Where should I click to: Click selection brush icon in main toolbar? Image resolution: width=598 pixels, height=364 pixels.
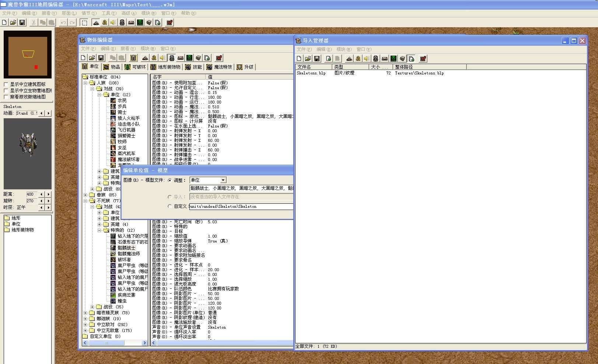click(x=84, y=22)
